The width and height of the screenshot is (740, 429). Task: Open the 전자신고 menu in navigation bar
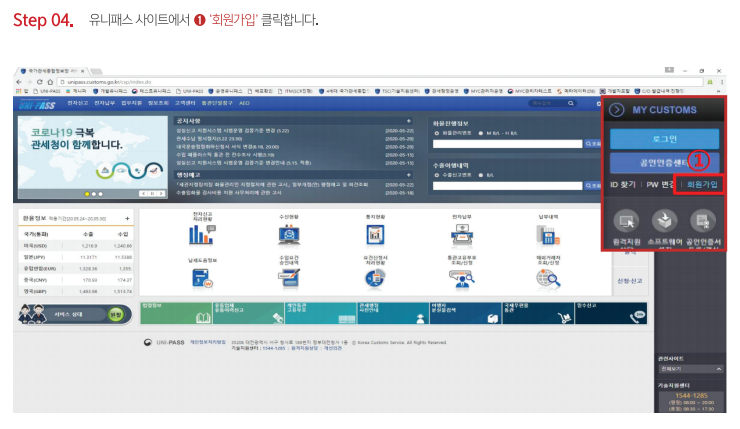tap(77, 102)
